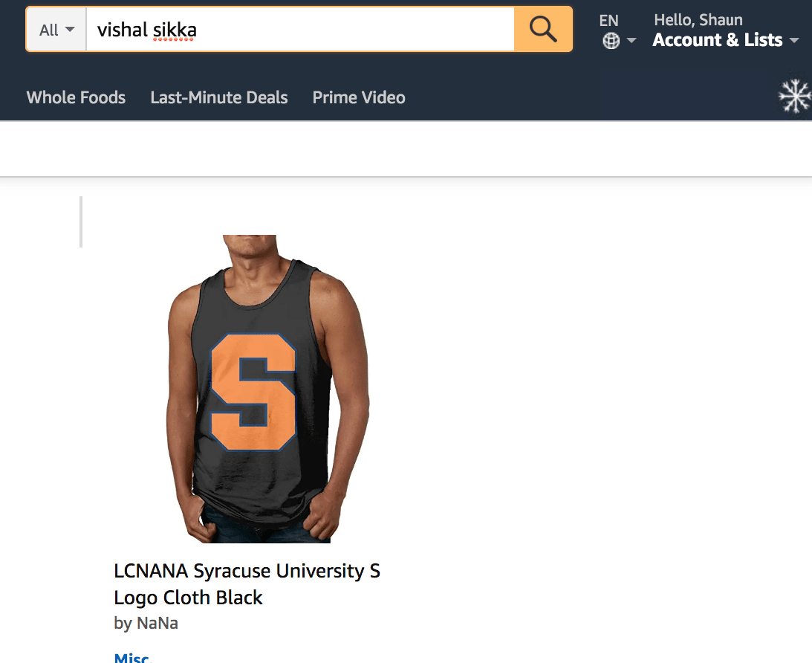Click the caret next to All
The width and height of the screenshot is (812, 663).
point(70,30)
